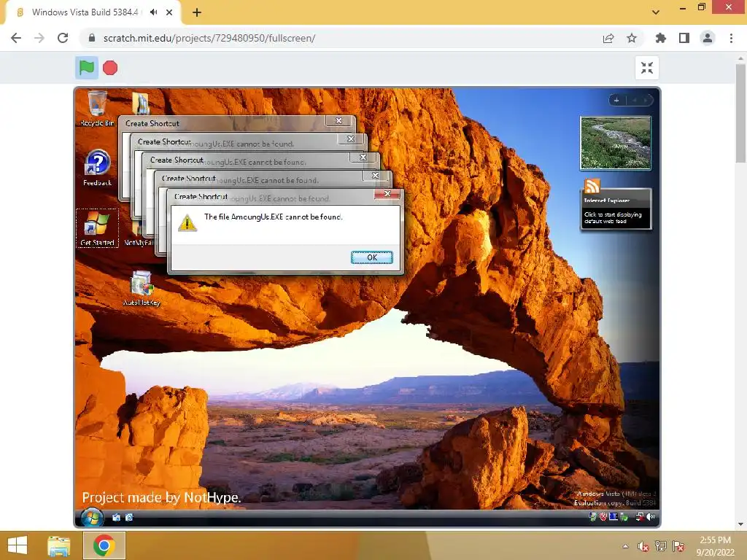Show hidden system tray icons
This screenshot has height=560, width=747.
click(x=625, y=546)
